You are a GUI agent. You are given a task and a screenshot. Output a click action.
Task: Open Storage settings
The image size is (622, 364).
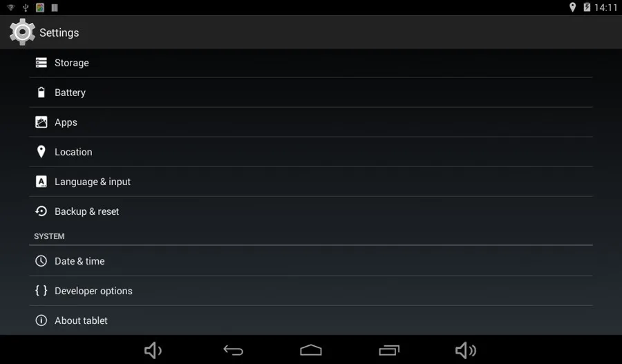tap(311, 63)
